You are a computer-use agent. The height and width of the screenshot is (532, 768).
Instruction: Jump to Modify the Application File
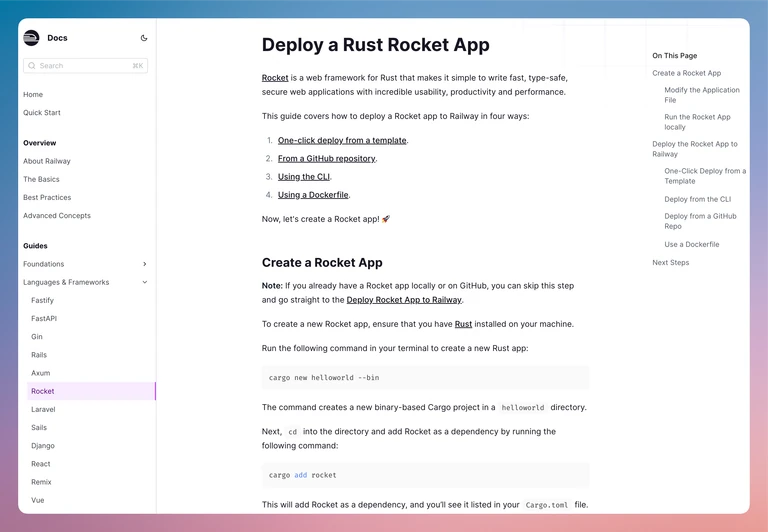tap(702, 95)
